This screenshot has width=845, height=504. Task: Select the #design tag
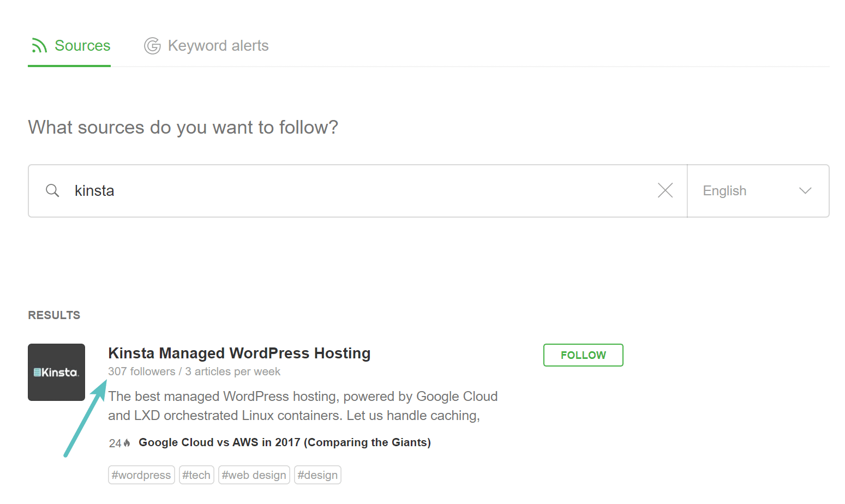317,475
